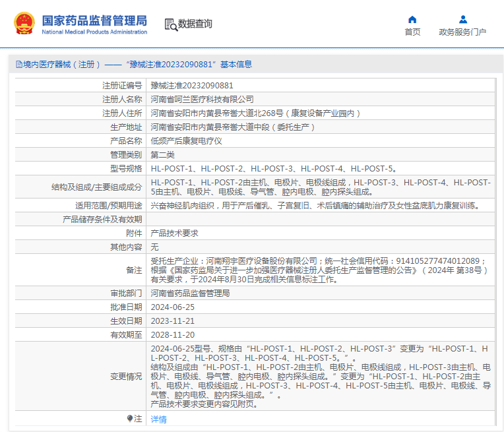Go to 首页 link
The height and width of the screenshot is (432, 504).
pyautogui.click(x=412, y=32)
